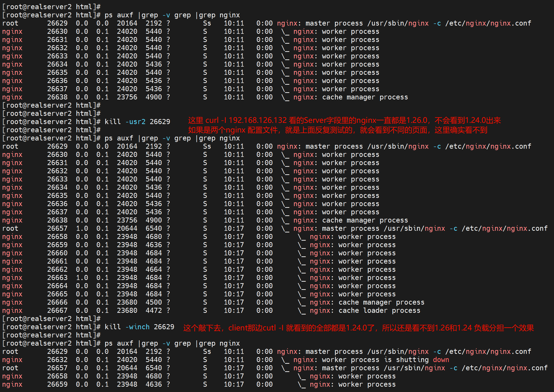The width and height of the screenshot is (554, 392).
Task: Click the RSS value 4500
Action: (x=154, y=302)
